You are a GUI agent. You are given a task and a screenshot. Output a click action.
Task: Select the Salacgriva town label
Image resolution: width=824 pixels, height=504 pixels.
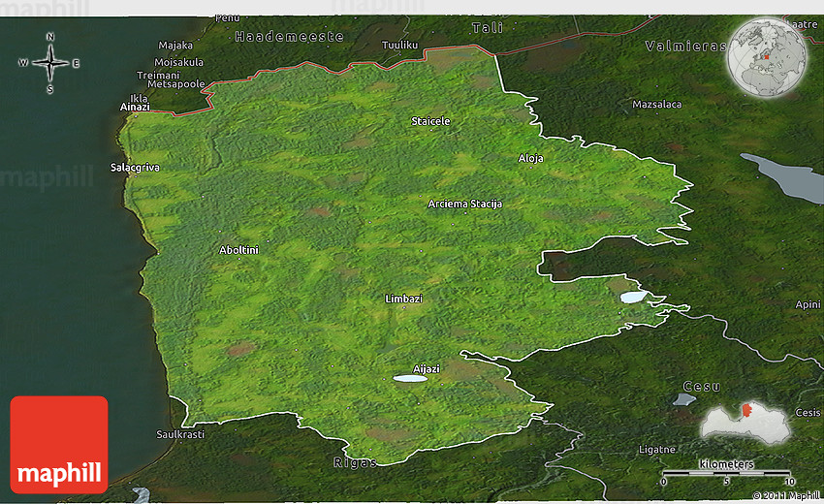coord(135,168)
